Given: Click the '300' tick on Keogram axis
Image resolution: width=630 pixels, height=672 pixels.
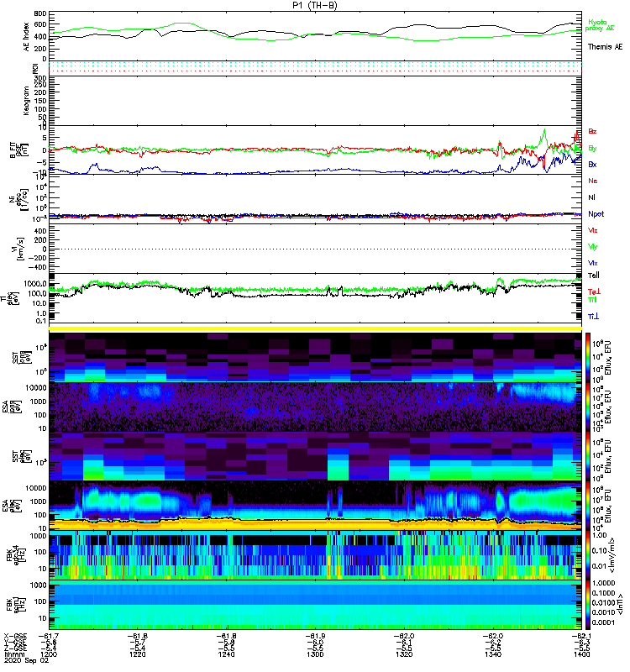Looking at the screenshot, I should pyautogui.click(x=40, y=78).
